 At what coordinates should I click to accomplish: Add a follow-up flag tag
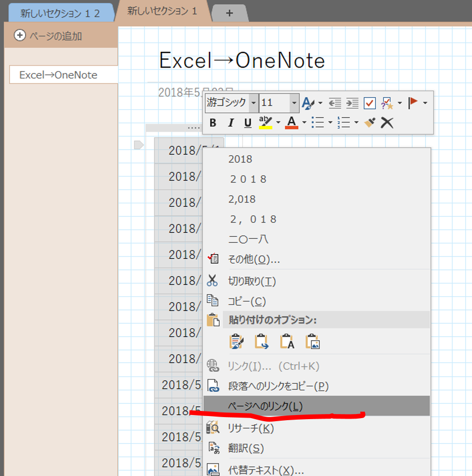point(413,103)
